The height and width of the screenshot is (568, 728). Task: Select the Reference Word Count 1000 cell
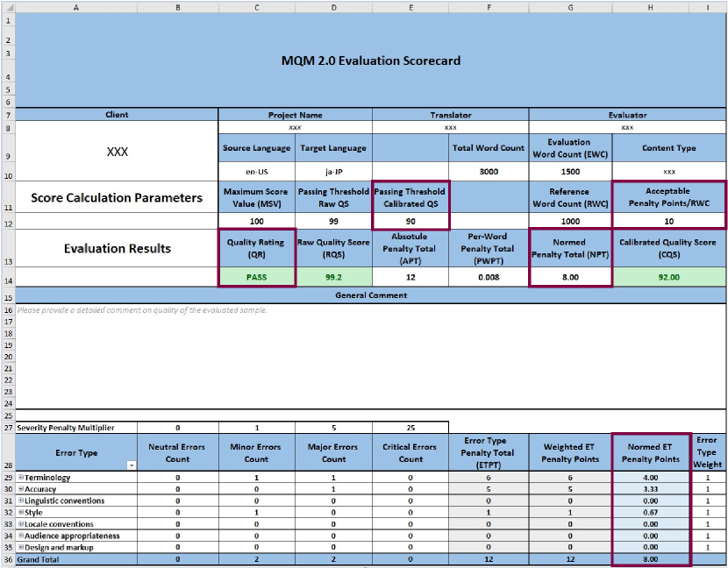click(x=570, y=221)
